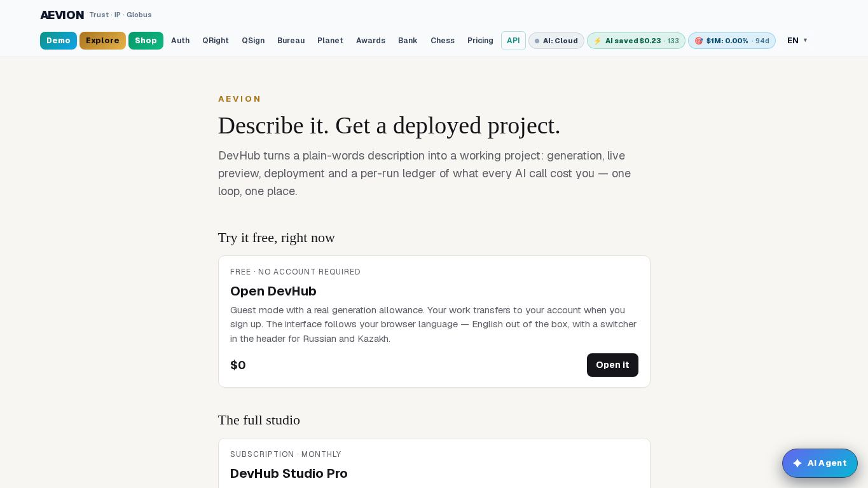Click 'The full studio' heading
Image resolution: width=868 pixels, height=488 pixels.
click(x=259, y=420)
